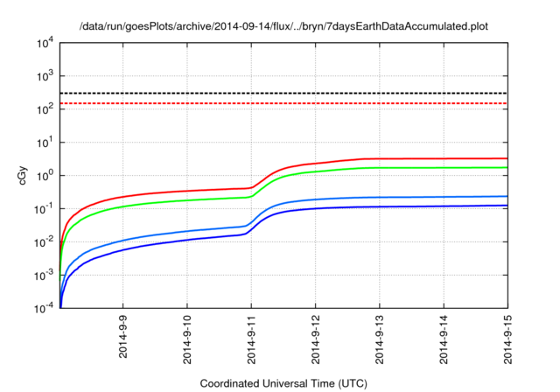Click the 10^-4 y-axis tick label
The width and height of the screenshot is (560, 392).
[44, 308]
